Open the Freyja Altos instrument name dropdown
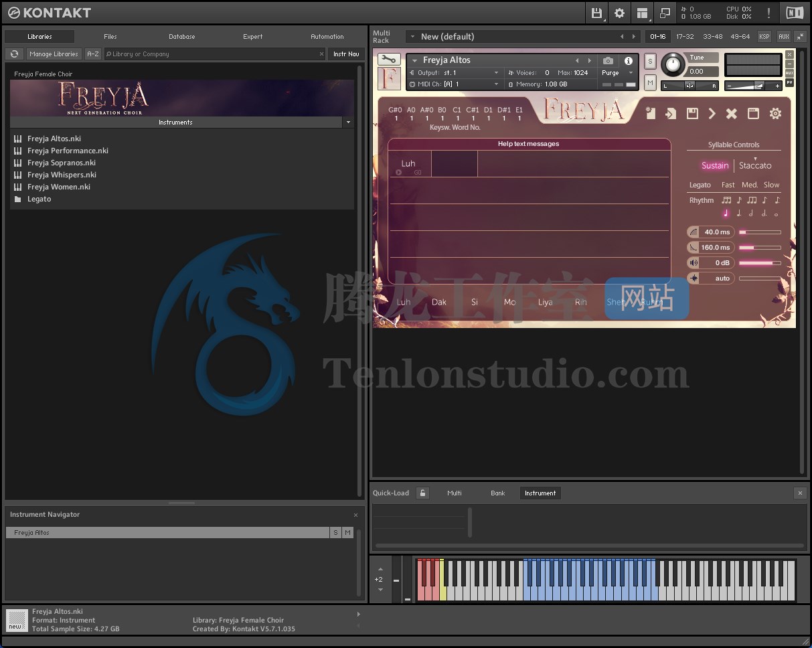Image resolution: width=812 pixels, height=648 pixels. pyautogui.click(x=414, y=60)
